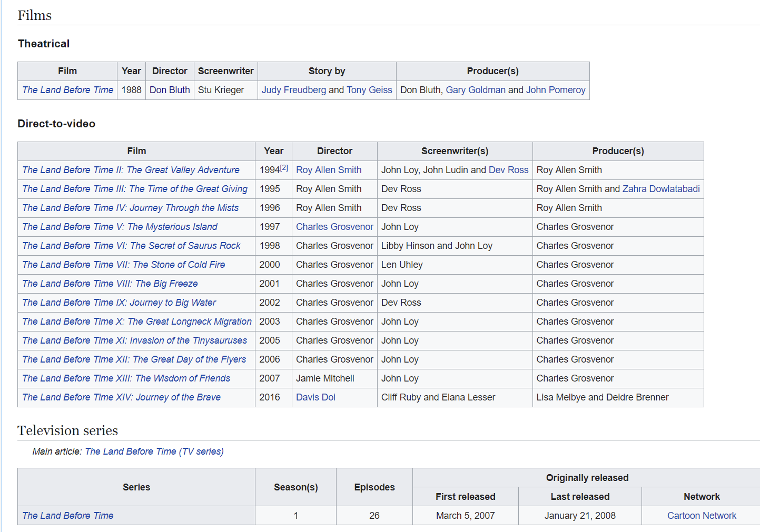
Task: Visit Judy Freudberg's page
Action: pos(294,90)
